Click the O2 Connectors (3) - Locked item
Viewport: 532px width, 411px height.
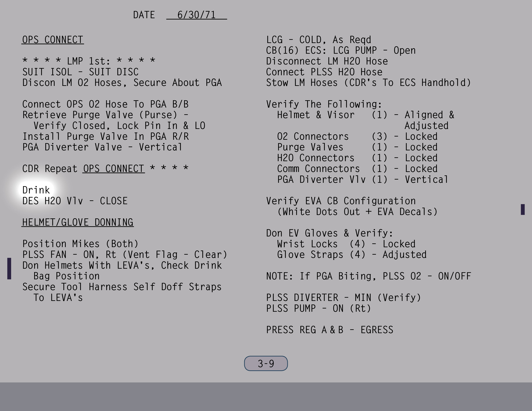pyautogui.click(x=357, y=137)
